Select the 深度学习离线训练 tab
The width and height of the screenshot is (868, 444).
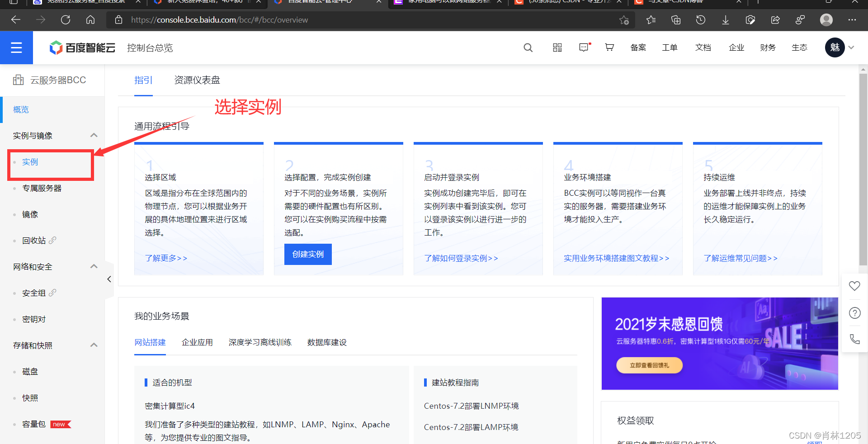[260, 342]
